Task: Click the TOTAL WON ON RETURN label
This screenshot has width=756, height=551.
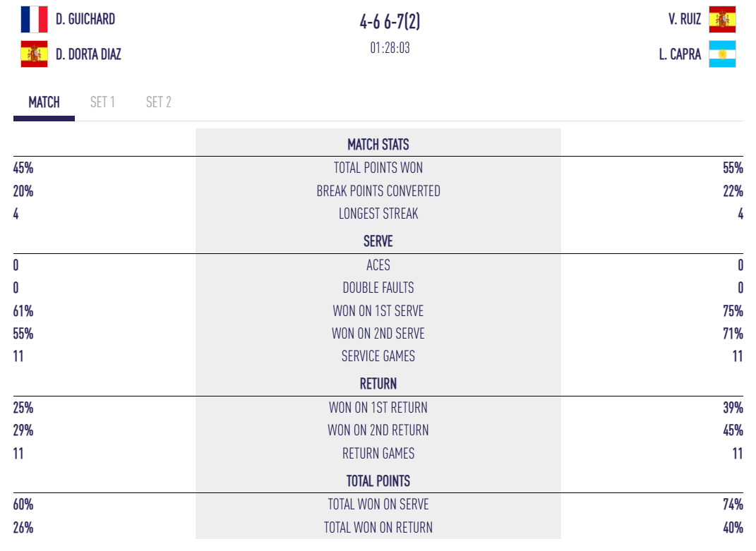Action: [x=378, y=528]
